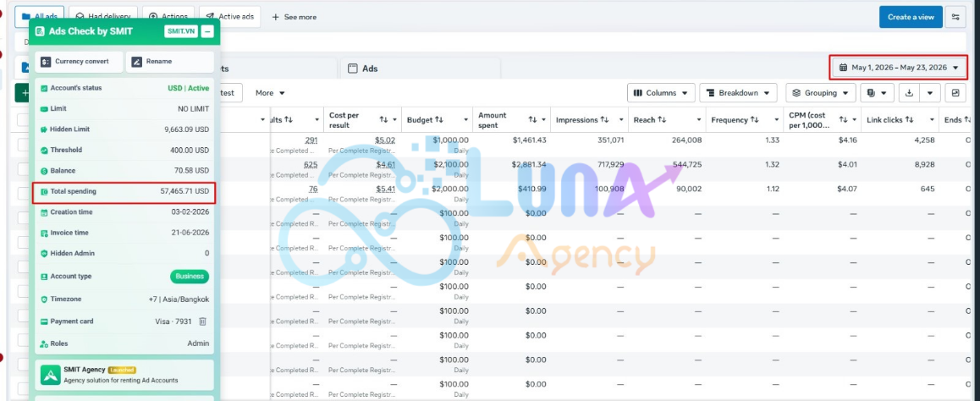Delete the Visa 7931 payment card
980x401 pixels.
point(202,321)
